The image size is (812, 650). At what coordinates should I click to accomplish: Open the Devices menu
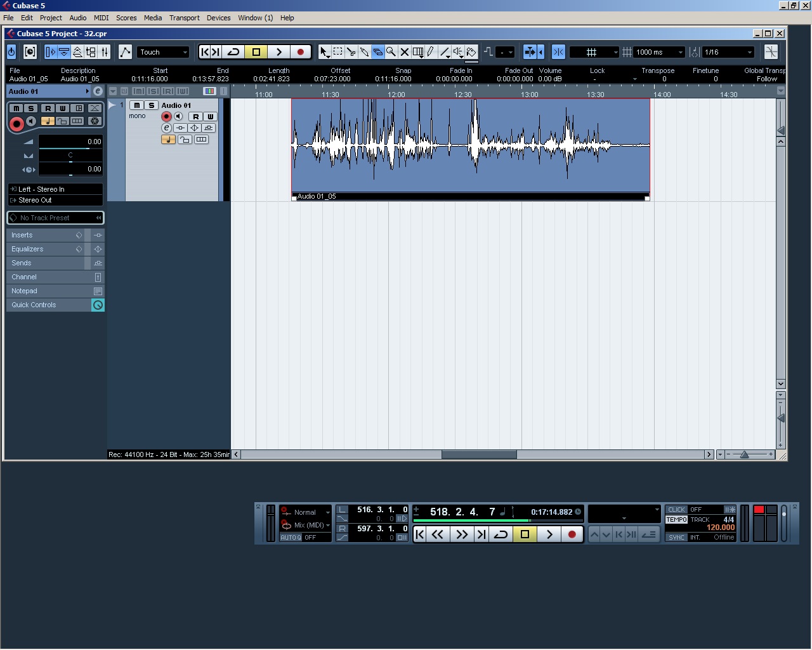point(218,18)
